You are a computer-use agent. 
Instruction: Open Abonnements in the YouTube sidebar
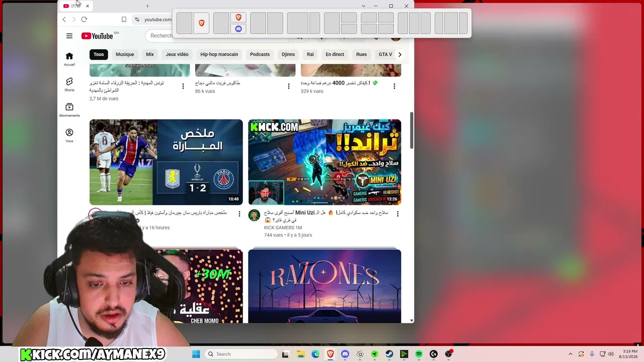[x=69, y=110]
